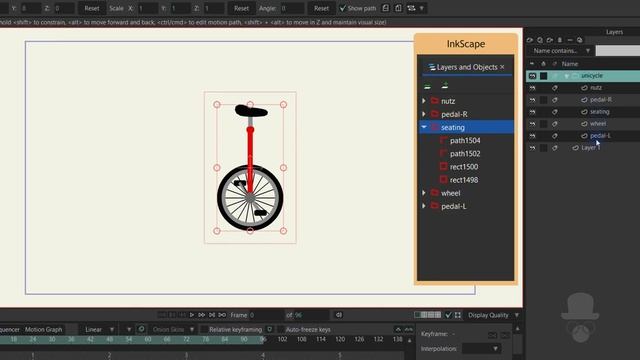
Task: Click the step forward playback button
Action: coord(202,315)
